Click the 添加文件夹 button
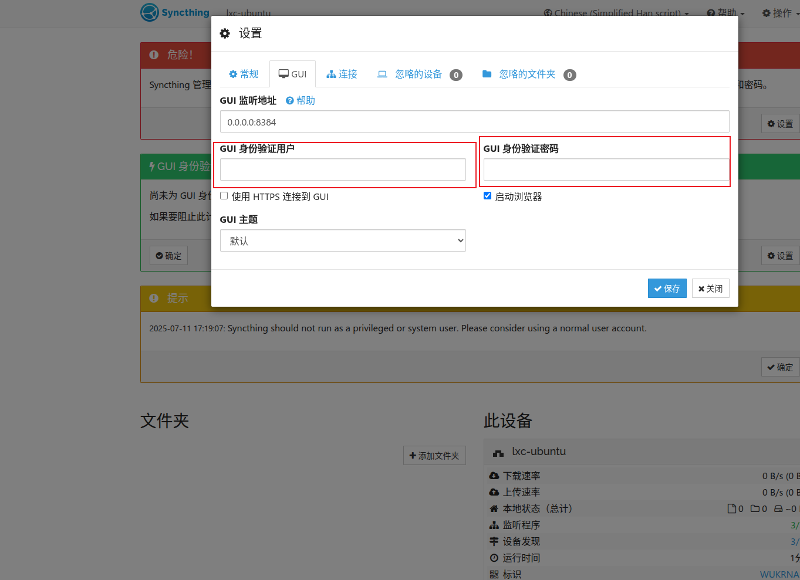Viewport: 800px width, 580px height. (435, 455)
